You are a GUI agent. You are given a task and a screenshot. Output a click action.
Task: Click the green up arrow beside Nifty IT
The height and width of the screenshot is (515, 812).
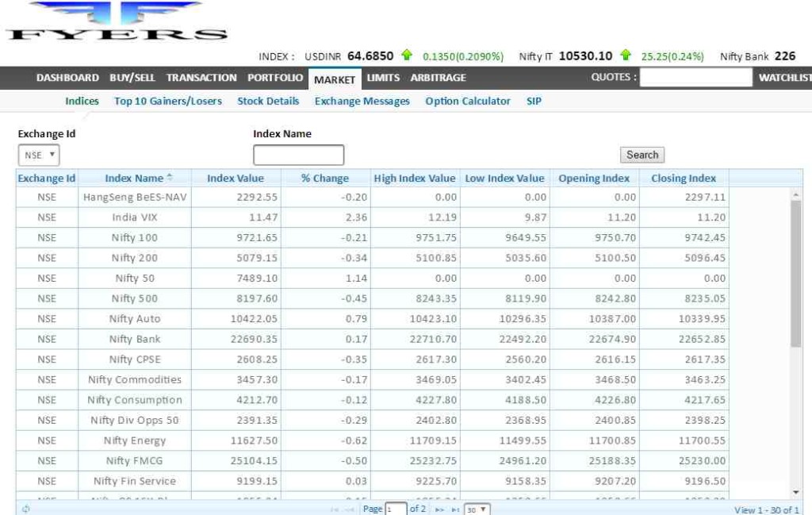click(626, 56)
